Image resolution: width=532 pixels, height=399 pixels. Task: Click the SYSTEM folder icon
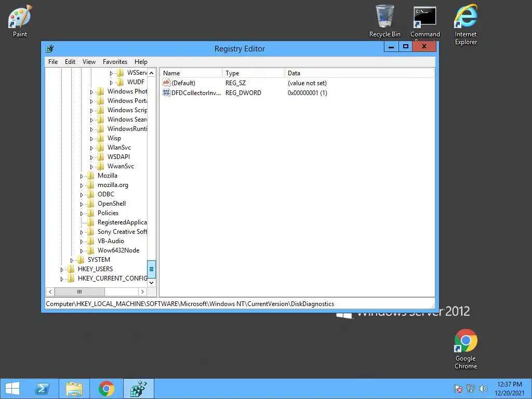[x=81, y=260]
